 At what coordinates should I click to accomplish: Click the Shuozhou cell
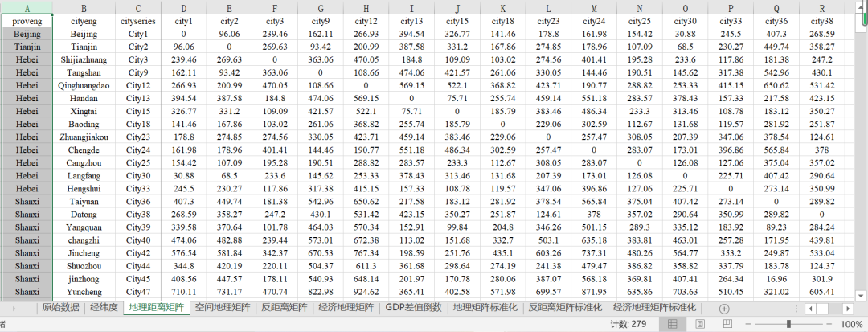click(x=84, y=266)
